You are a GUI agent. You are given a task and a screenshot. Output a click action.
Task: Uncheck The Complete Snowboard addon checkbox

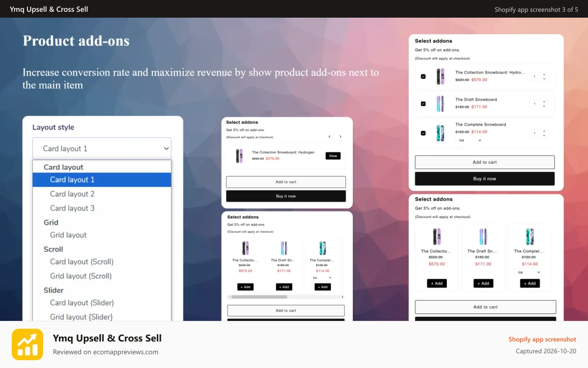[x=423, y=133]
